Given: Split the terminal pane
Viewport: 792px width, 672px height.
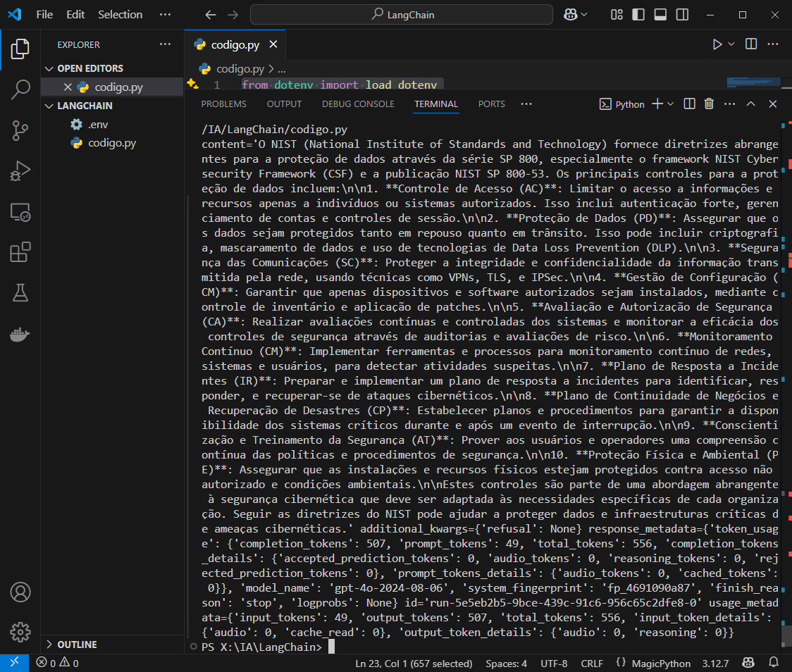Looking at the screenshot, I should pos(689,104).
